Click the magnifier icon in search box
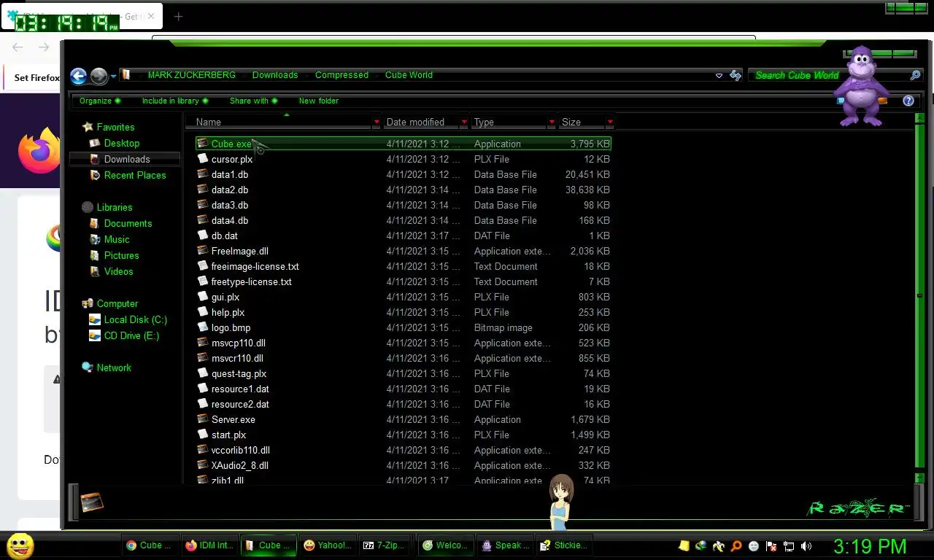 [x=915, y=75]
